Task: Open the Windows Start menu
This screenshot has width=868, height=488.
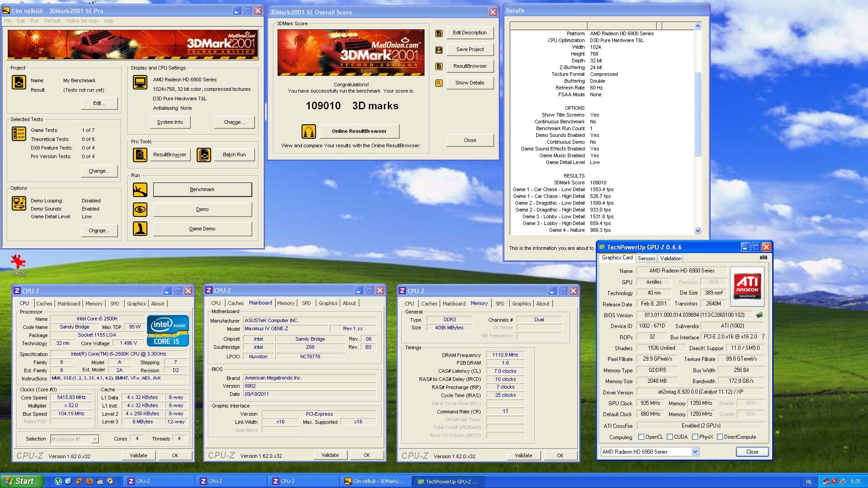Action: [x=22, y=481]
